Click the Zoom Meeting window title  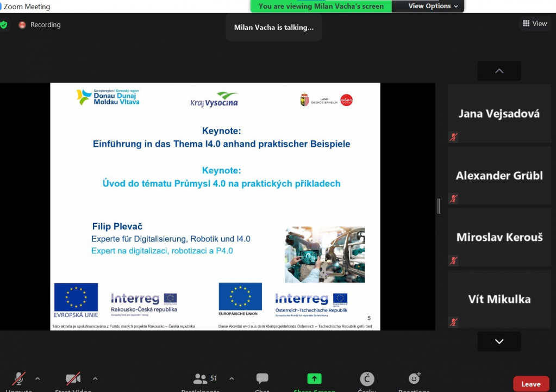pos(27,7)
